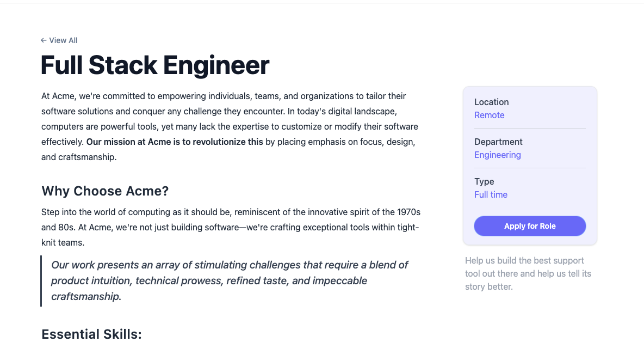
Task: Click the back arrow beside View All
Action: point(44,40)
